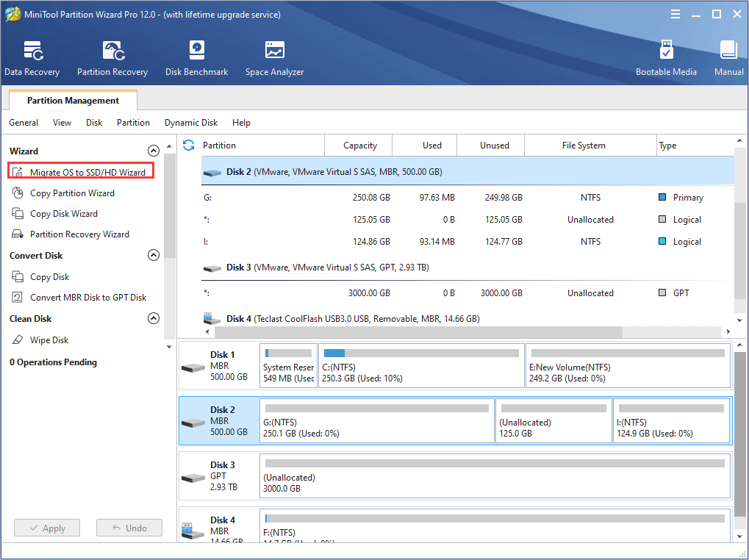Sort by the Partition column header
This screenshot has width=749, height=560.
coord(262,145)
